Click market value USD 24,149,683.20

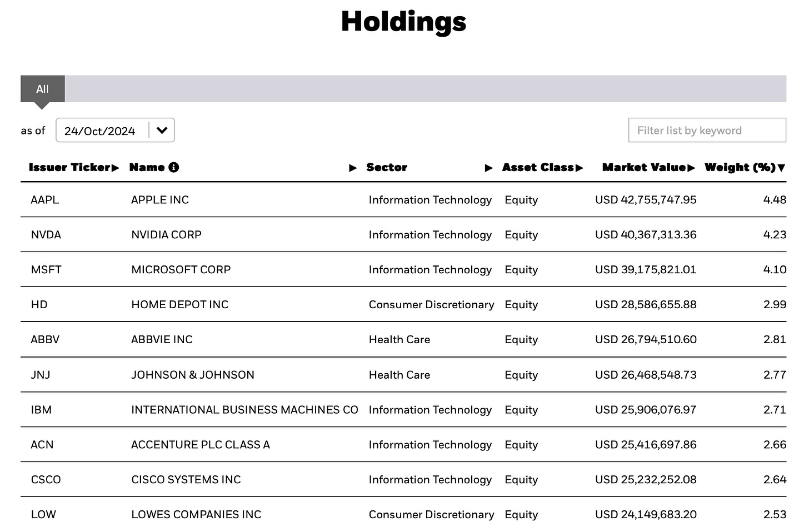coord(646,515)
